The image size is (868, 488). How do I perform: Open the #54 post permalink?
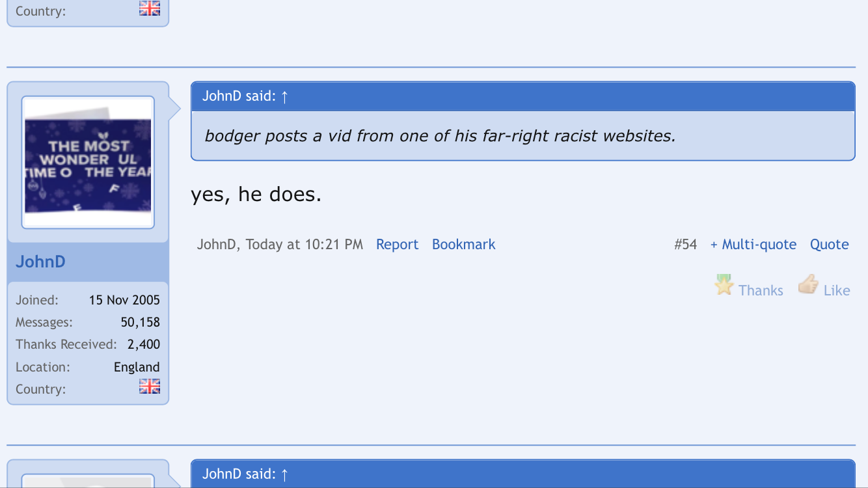(x=685, y=245)
